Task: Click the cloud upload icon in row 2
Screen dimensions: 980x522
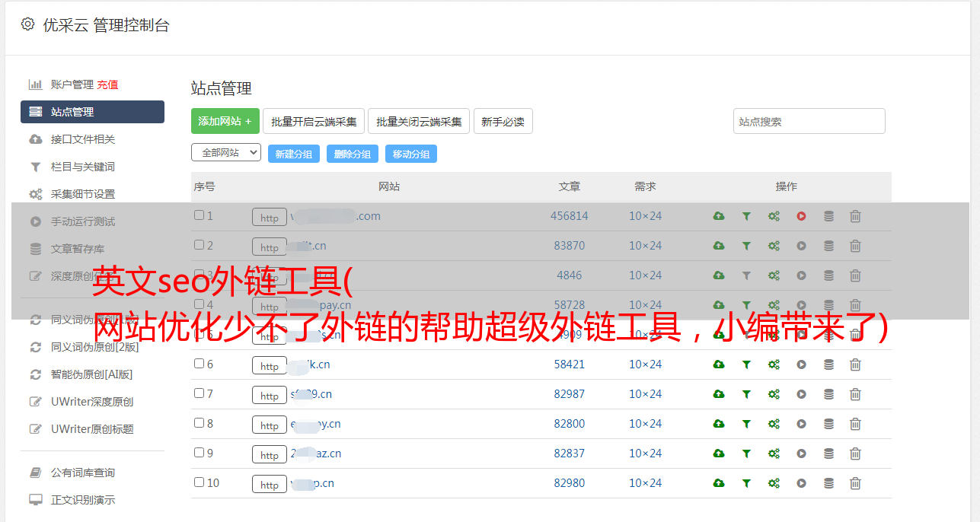Action: (x=719, y=246)
